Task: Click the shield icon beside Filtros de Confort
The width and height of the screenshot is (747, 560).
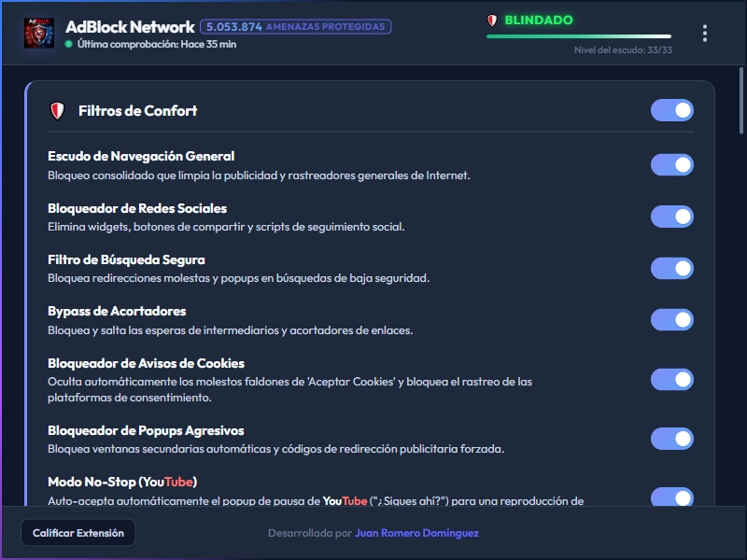Action: [x=57, y=111]
